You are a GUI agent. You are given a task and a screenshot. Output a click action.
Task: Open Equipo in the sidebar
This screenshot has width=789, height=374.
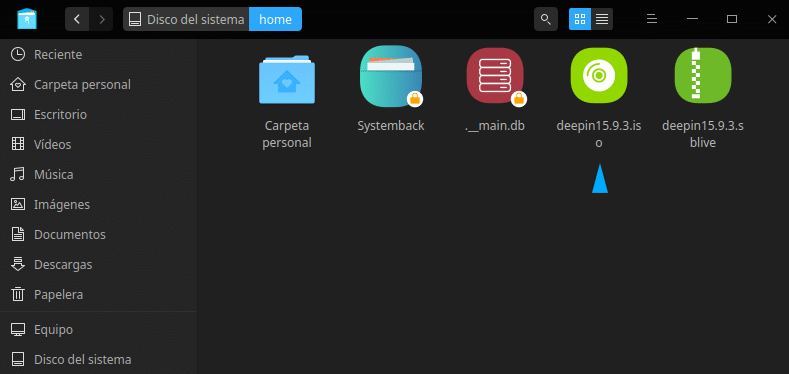tap(98, 330)
